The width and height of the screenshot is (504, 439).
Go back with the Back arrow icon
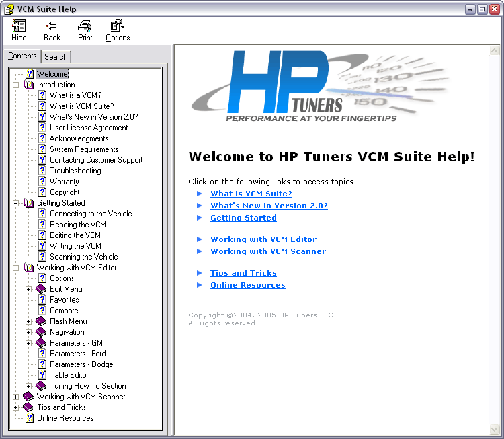click(52, 26)
